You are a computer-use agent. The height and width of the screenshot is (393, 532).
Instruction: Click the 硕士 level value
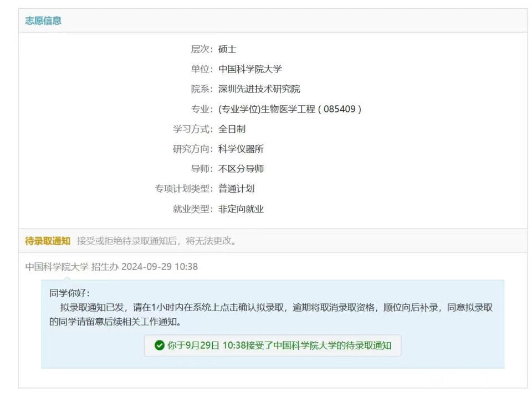(x=227, y=49)
